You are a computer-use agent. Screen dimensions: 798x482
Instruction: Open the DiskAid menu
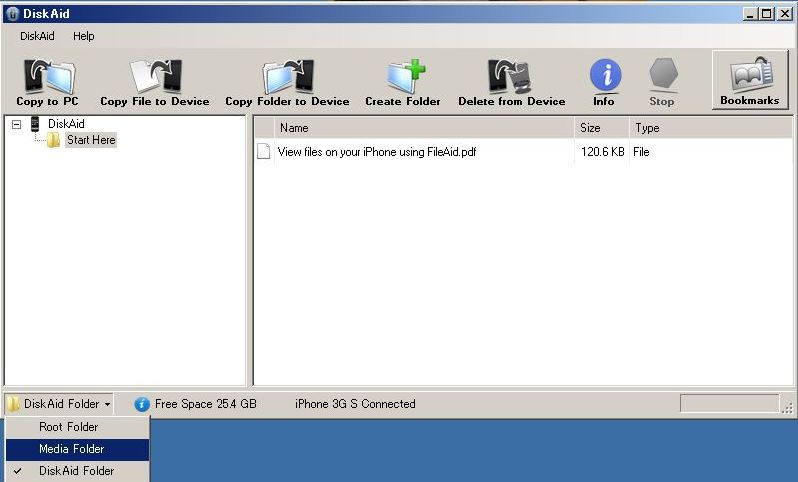click(37, 36)
